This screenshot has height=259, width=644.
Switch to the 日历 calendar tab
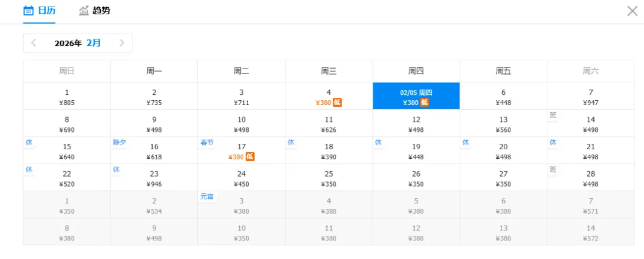[x=39, y=11]
